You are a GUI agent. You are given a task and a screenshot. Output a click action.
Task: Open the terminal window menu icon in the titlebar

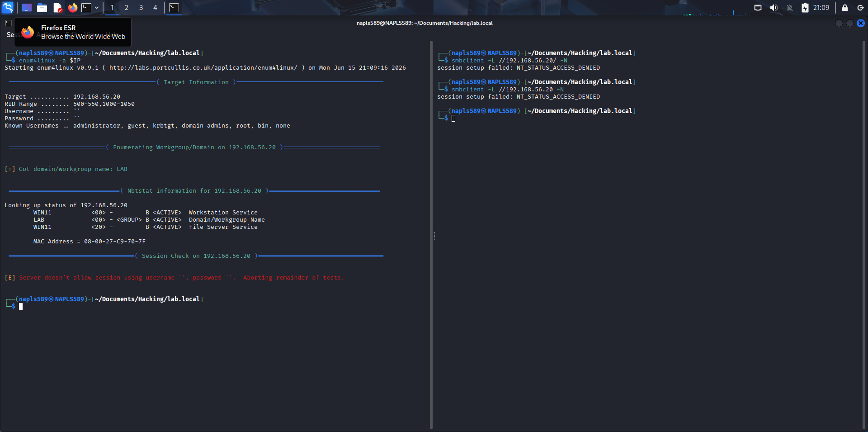pyautogui.click(x=9, y=23)
